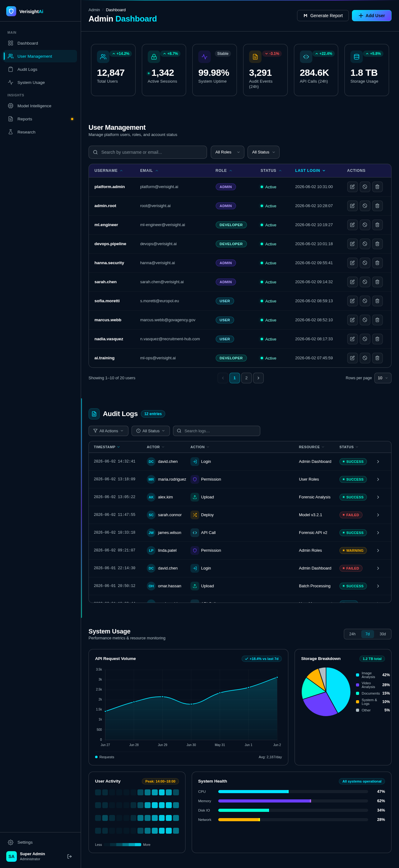
Task: Click the Audit Logs section document icon
Action: (94, 414)
